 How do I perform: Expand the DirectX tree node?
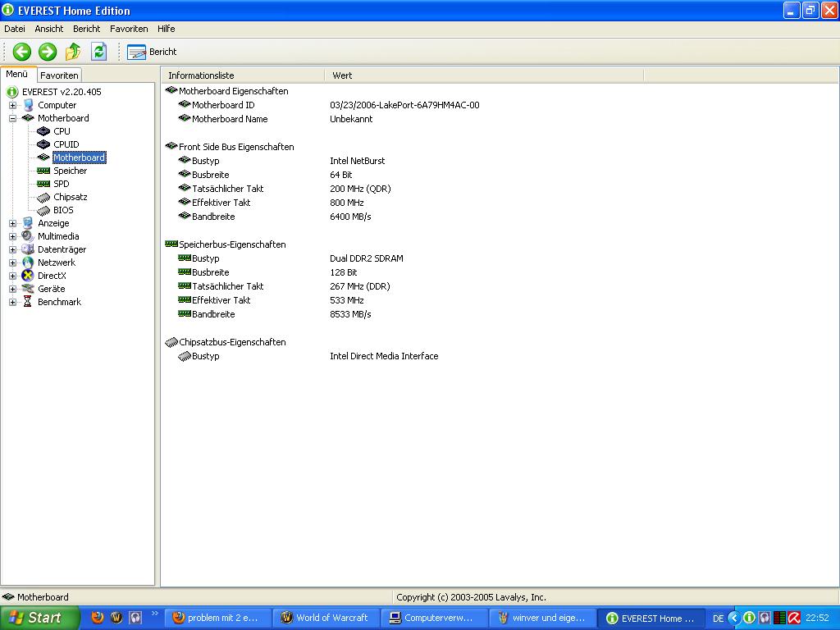pyautogui.click(x=13, y=276)
